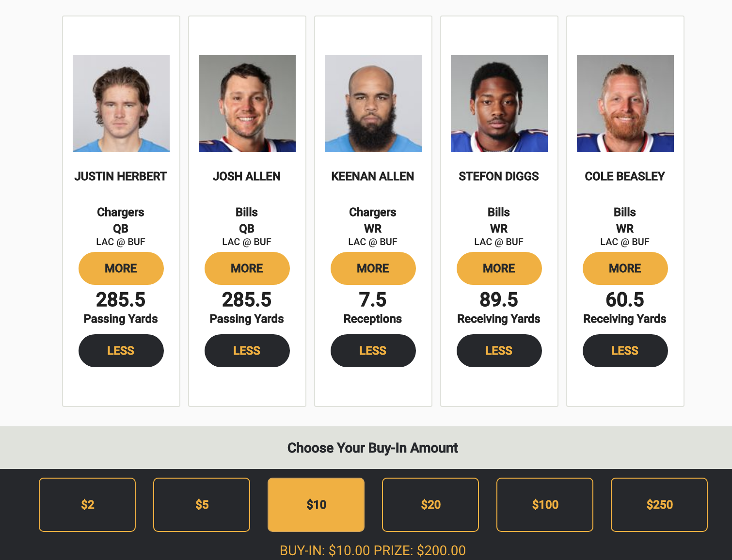The width and height of the screenshot is (732, 560).
Task: Select Cole Beasley's player photo
Action: [x=625, y=103]
